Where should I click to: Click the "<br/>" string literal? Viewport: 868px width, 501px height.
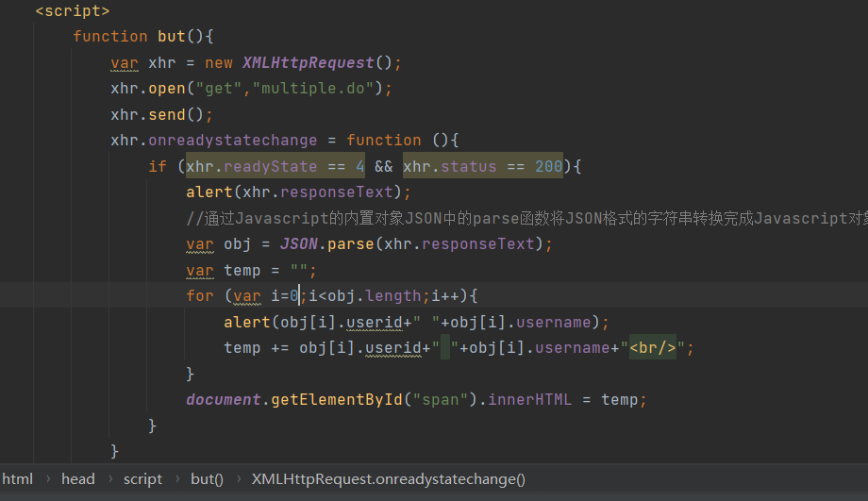pos(653,347)
